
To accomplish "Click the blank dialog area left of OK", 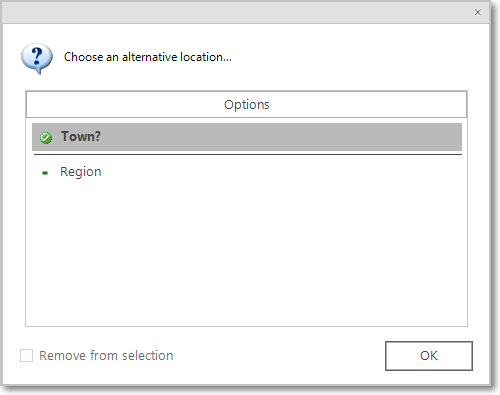I will click(x=280, y=356).
